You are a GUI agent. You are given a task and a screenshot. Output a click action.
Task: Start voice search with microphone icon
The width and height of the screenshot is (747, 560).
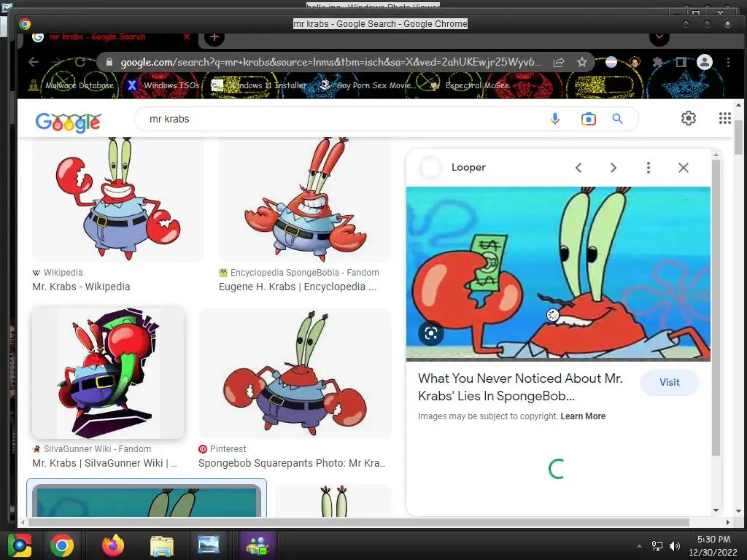pos(554,119)
